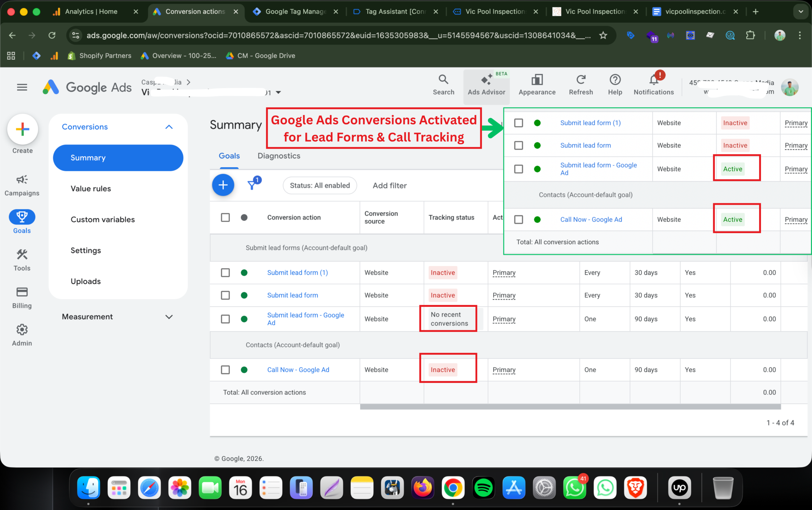
Task: Click the Notifications bell icon
Action: pyautogui.click(x=653, y=80)
